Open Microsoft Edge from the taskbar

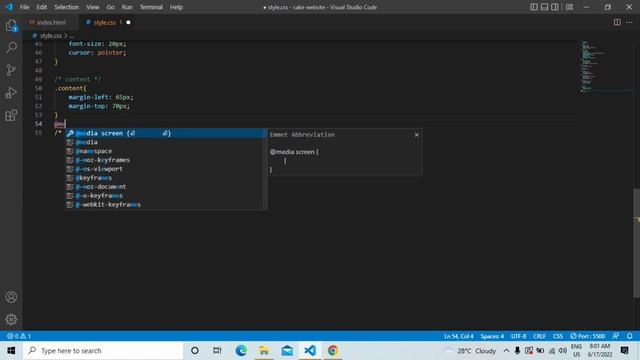click(x=241, y=351)
